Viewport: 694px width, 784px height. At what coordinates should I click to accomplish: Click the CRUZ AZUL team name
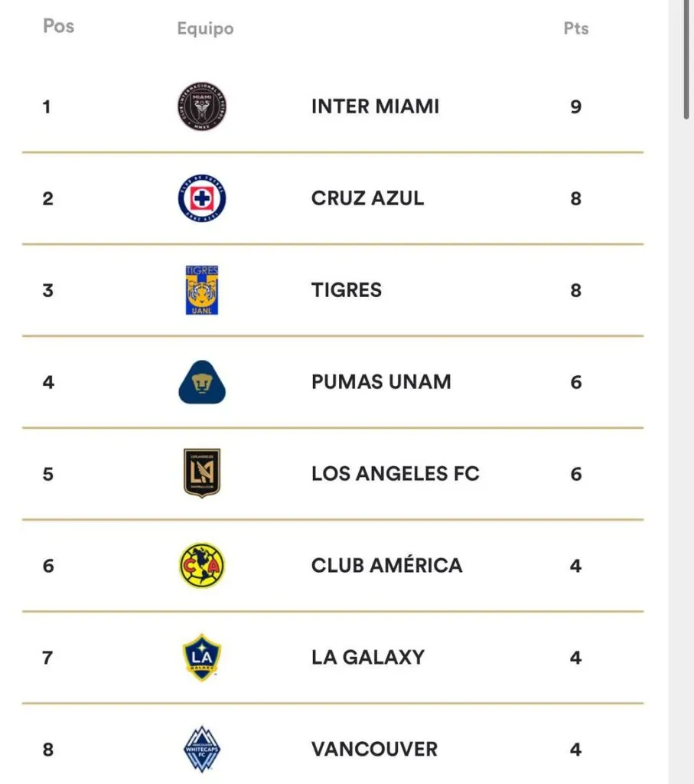[x=367, y=198]
